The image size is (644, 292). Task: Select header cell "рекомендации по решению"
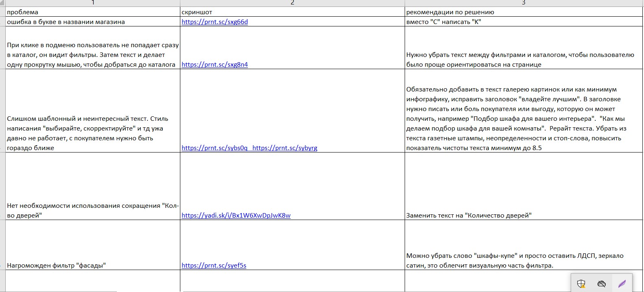click(524, 12)
